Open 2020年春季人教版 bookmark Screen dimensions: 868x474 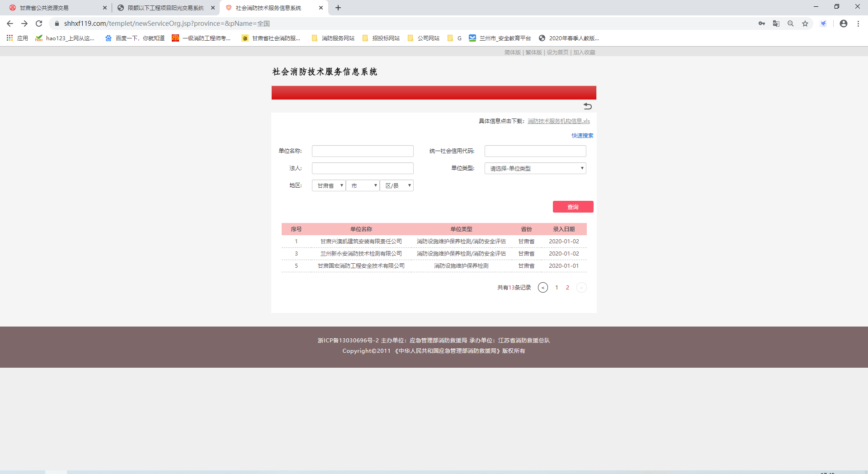point(569,38)
